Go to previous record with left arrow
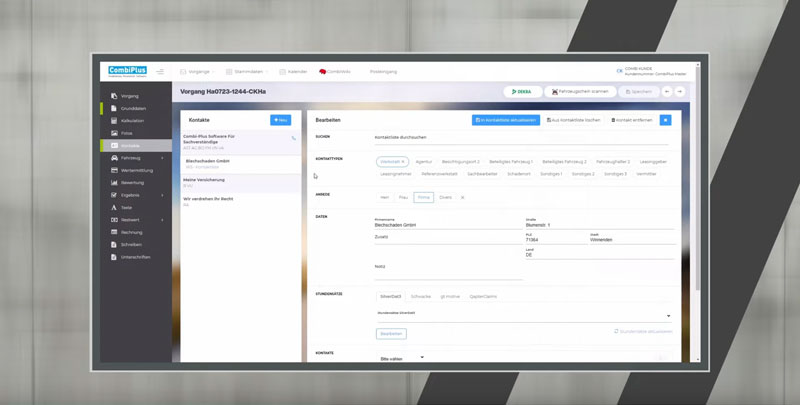The height and width of the screenshot is (405, 800). point(667,91)
